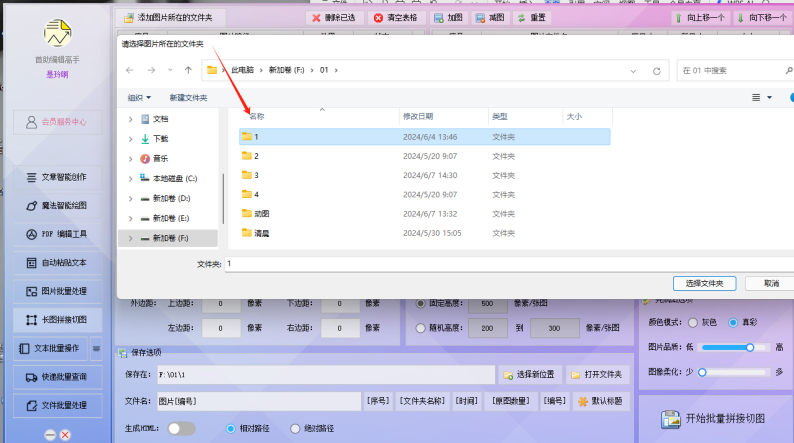The image size is (794, 443).
Task: Refresh the folder dialog listing
Action: [x=657, y=71]
